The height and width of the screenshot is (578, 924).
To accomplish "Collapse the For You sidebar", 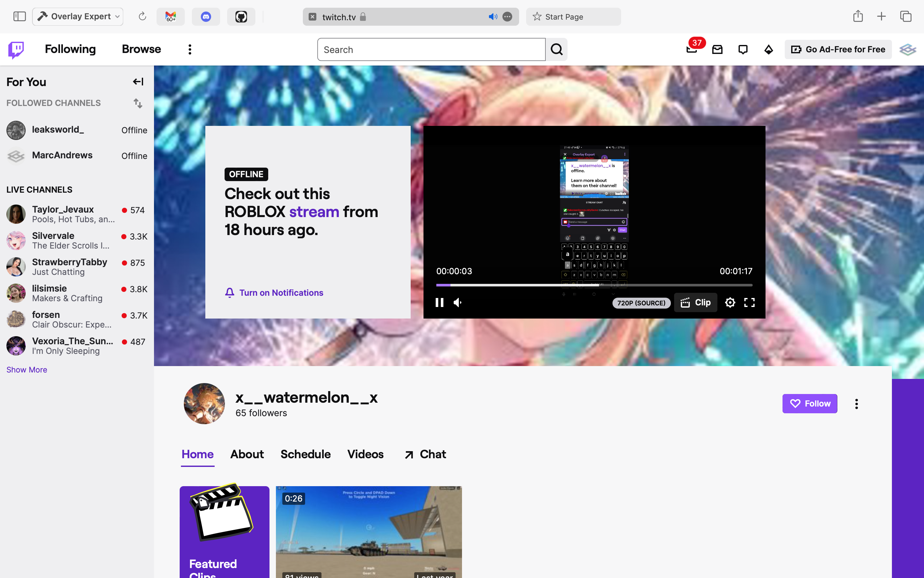I will [138, 82].
